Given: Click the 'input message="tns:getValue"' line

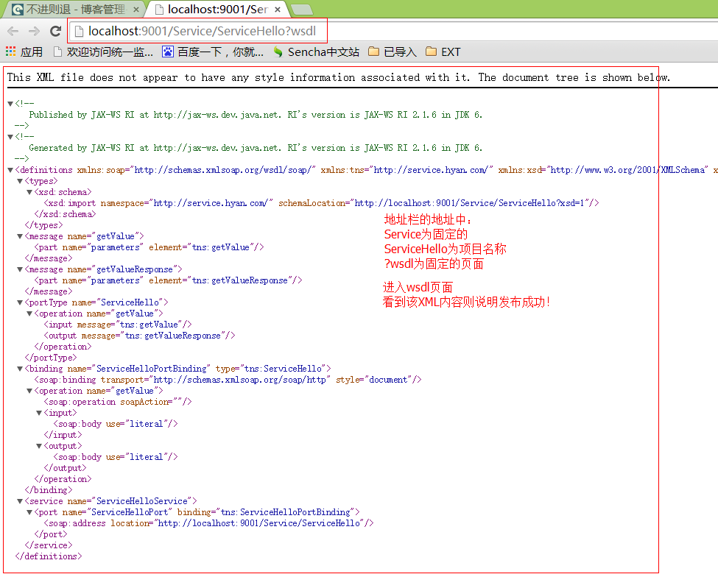Looking at the screenshot, I should click(x=118, y=325).
